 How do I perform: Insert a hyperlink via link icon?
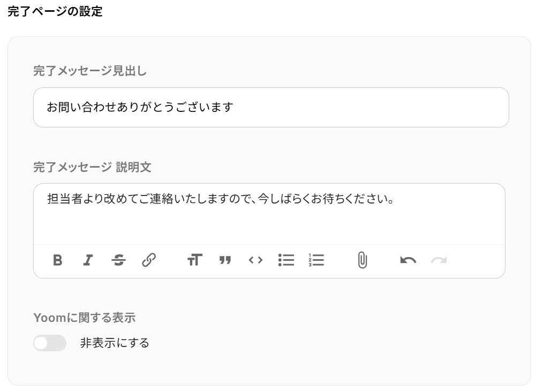pyautogui.click(x=149, y=260)
